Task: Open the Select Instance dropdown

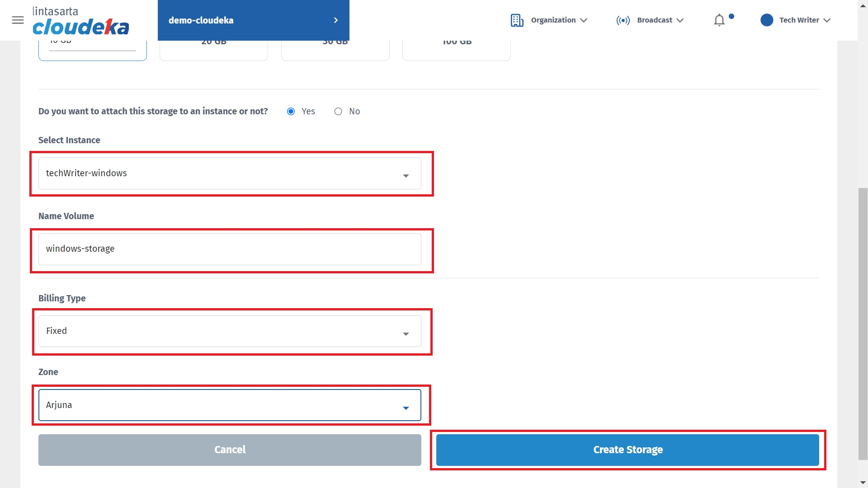Action: click(230, 174)
